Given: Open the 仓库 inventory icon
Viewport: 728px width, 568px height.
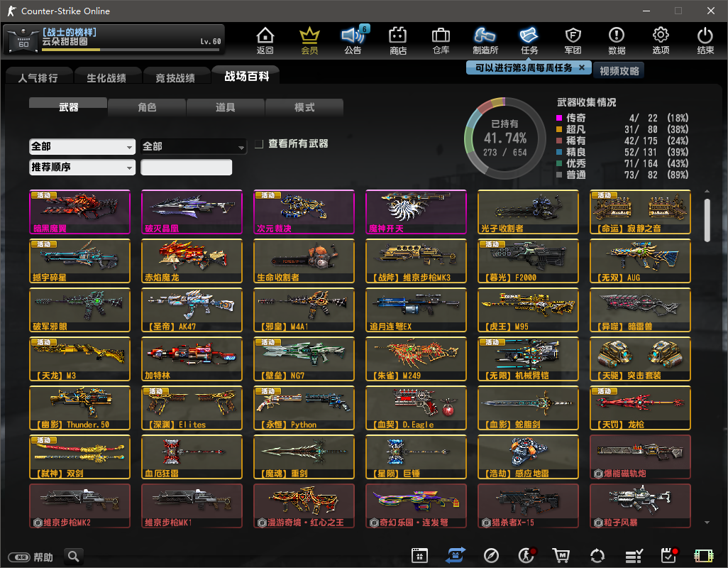Looking at the screenshot, I should point(441,40).
